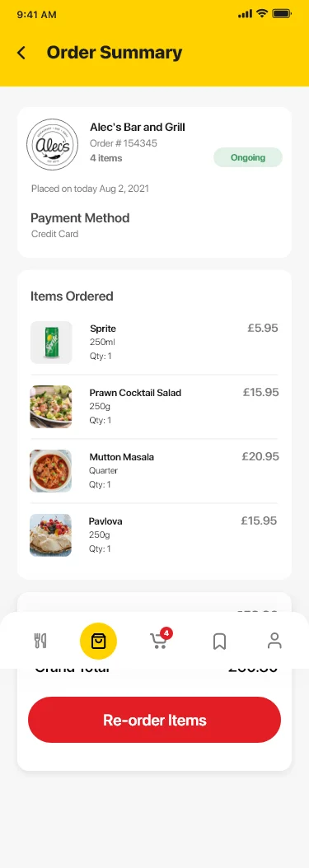Tap the Ongoing status badge
This screenshot has height=868, width=309.
click(248, 157)
